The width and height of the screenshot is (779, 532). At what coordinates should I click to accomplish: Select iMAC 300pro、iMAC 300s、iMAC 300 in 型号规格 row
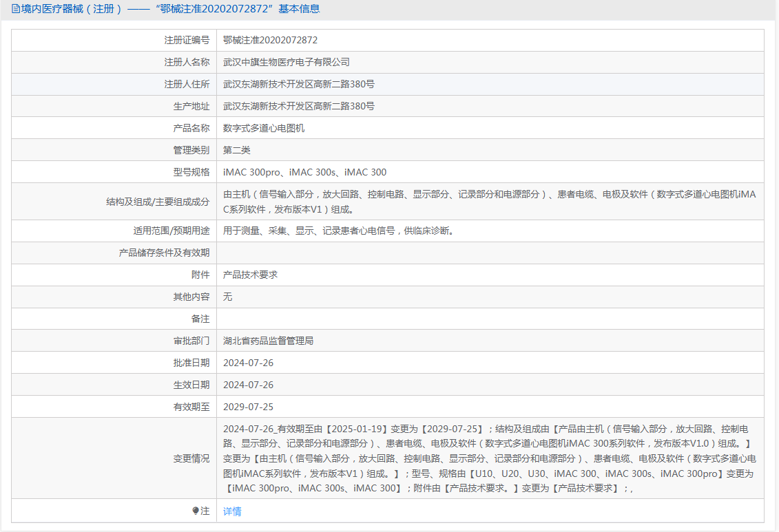coord(304,172)
